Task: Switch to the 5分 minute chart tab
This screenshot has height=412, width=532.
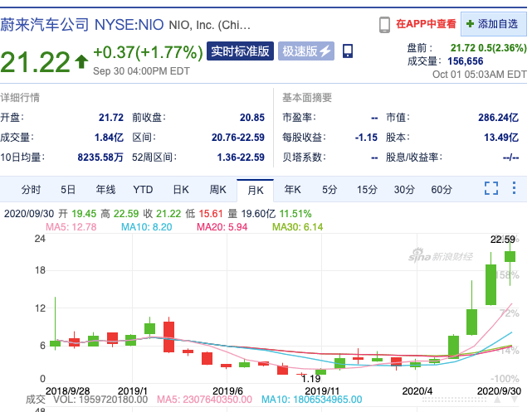Action: (x=329, y=189)
